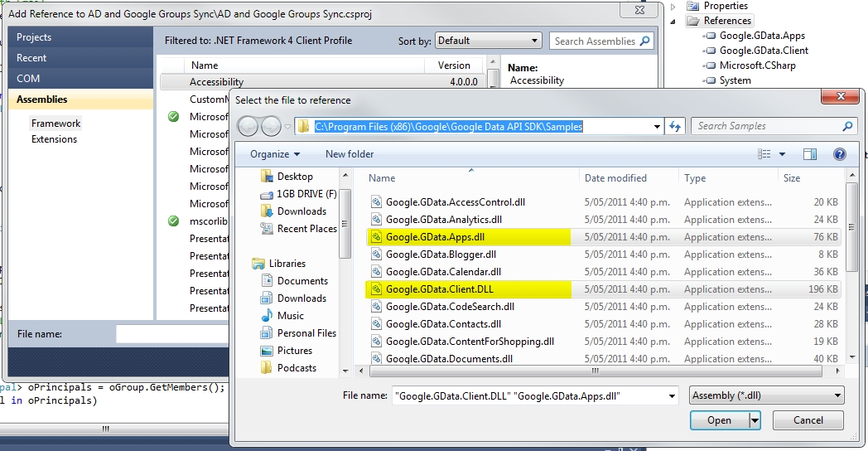Click the horizontal scrollbar of file list
Image resolution: width=868 pixels, height=451 pixels.
click(x=596, y=371)
